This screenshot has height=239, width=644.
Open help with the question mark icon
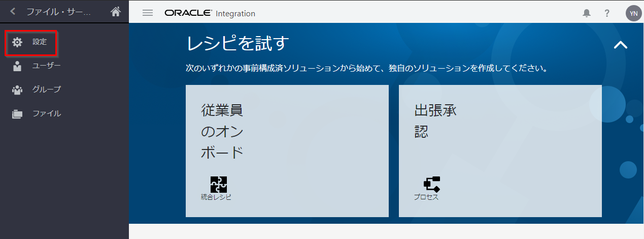click(607, 13)
